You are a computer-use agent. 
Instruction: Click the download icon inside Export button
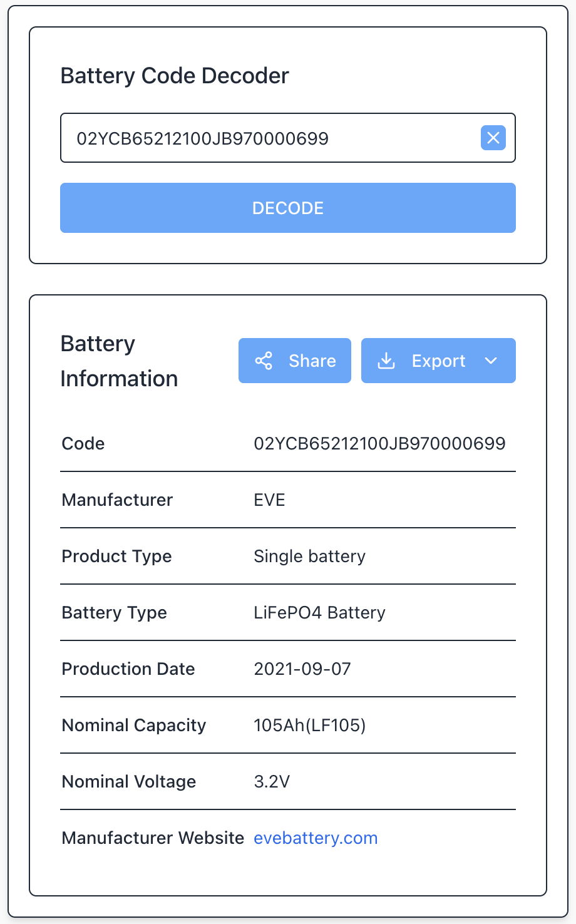click(386, 361)
